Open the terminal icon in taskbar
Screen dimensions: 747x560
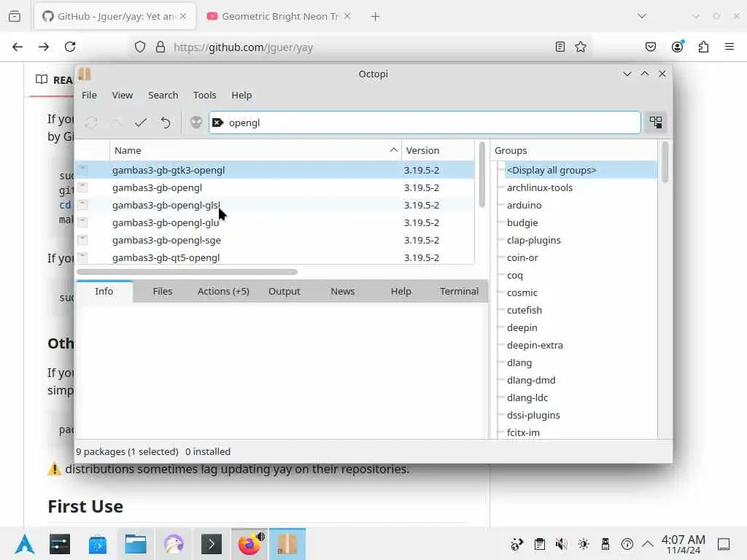click(212, 544)
